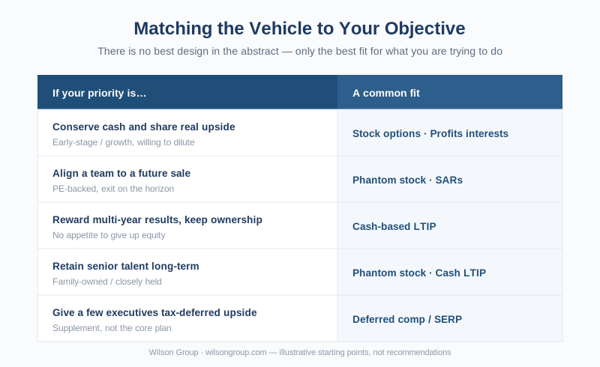Click "Supplement, not the core plan" caption
600x367 pixels.
(x=112, y=328)
